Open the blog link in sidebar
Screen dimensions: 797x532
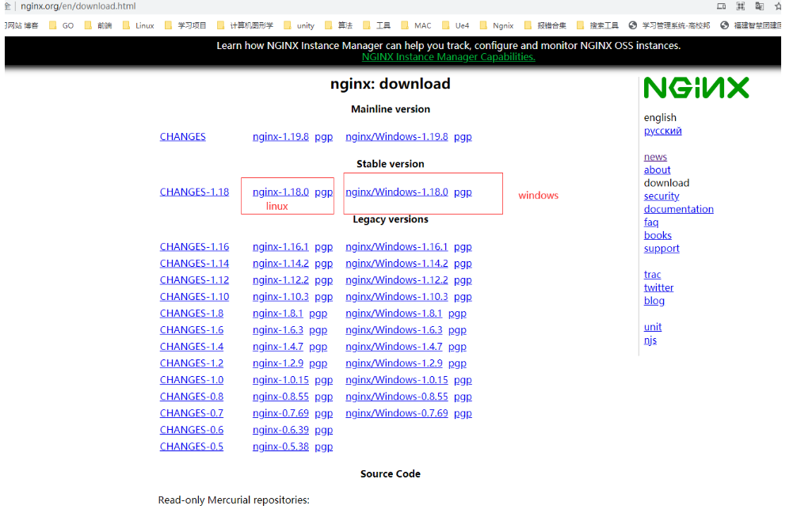654,301
